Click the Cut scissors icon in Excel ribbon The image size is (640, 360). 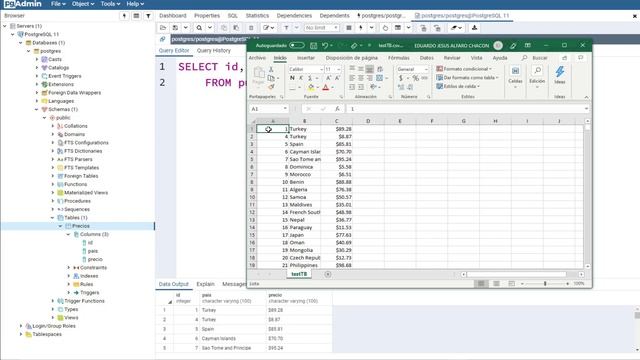coord(271,69)
